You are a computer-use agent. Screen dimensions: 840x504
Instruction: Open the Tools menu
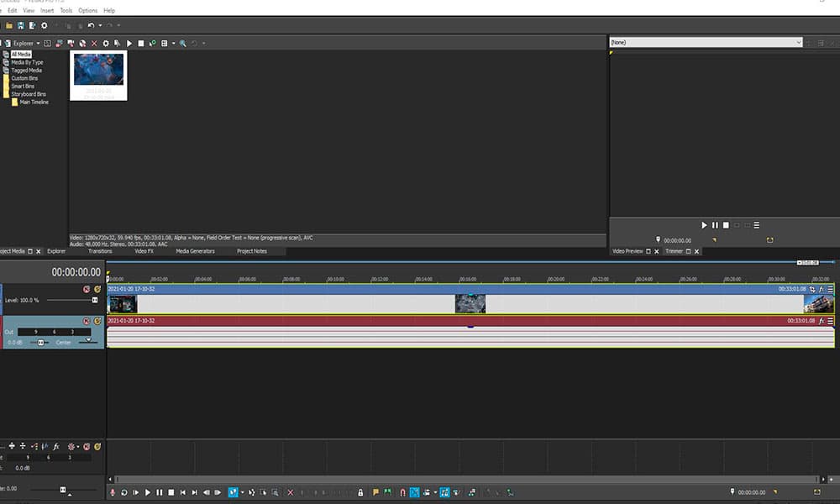66,10
